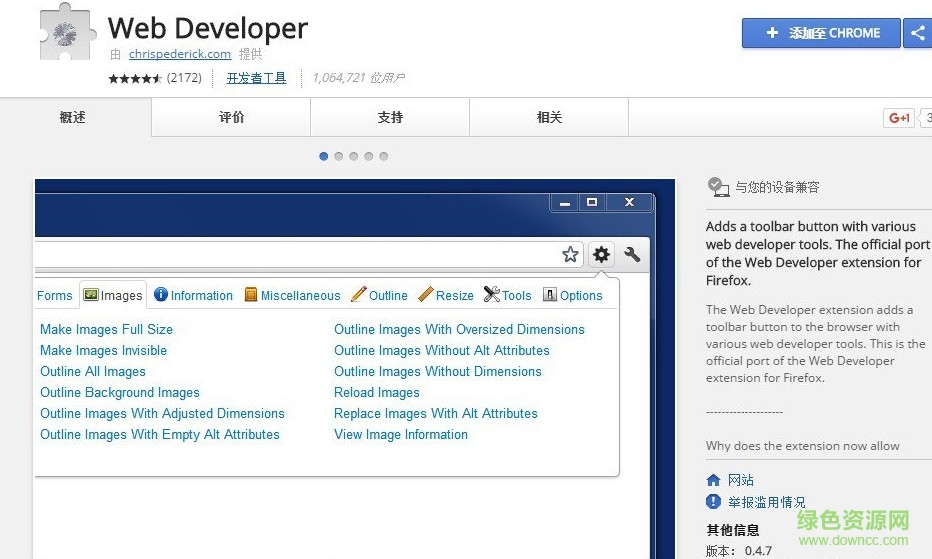Click the report abuse exclamation icon
The height and width of the screenshot is (559, 932).
[713, 502]
